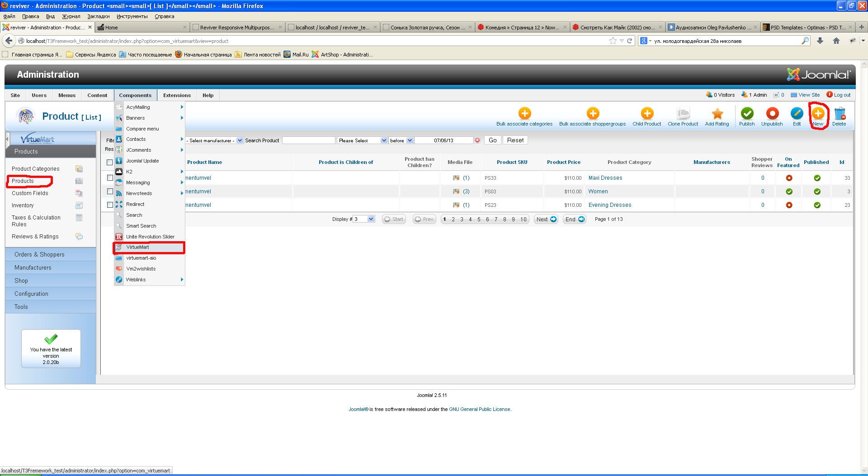This screenshot has height=476, width=868.
Task: Click Custom Fields sidebar icon
Action: (79, 193)
